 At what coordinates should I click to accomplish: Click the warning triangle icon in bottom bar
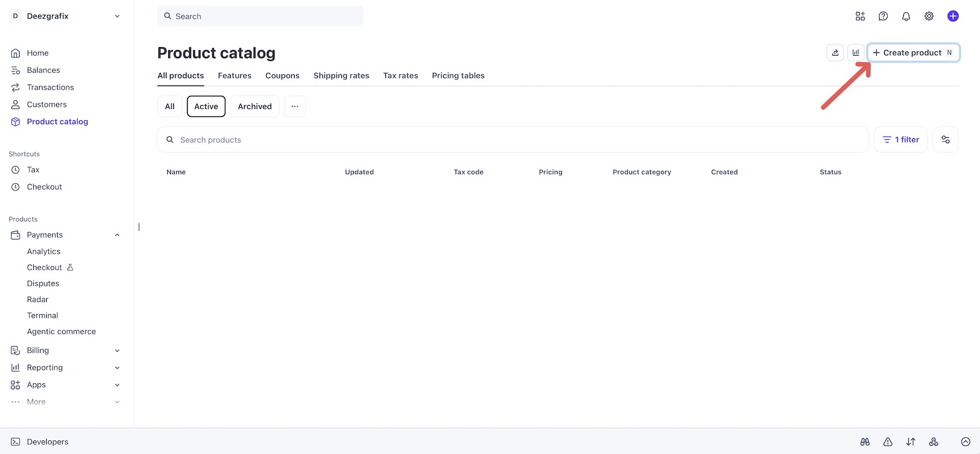(888, 442)
